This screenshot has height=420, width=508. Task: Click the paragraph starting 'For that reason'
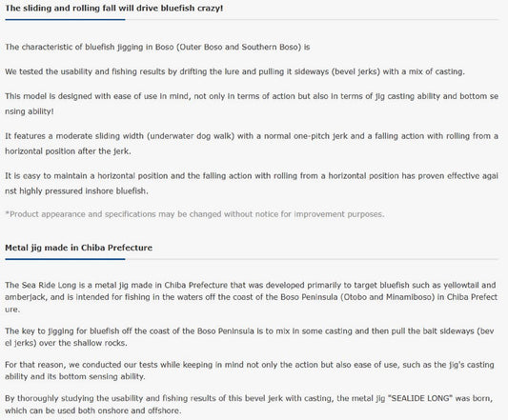[x=250, y=370]
